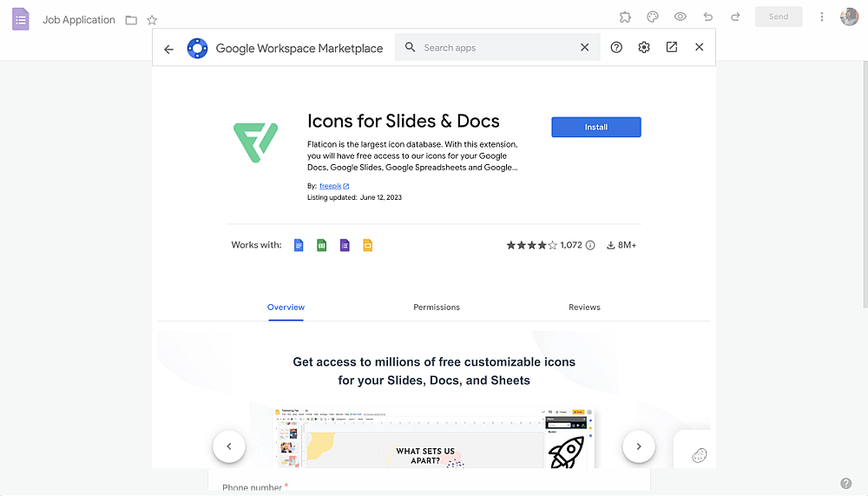Screen dimensions: 868x496
Task: Clear the search apps field
Action: tap(584, 48)
